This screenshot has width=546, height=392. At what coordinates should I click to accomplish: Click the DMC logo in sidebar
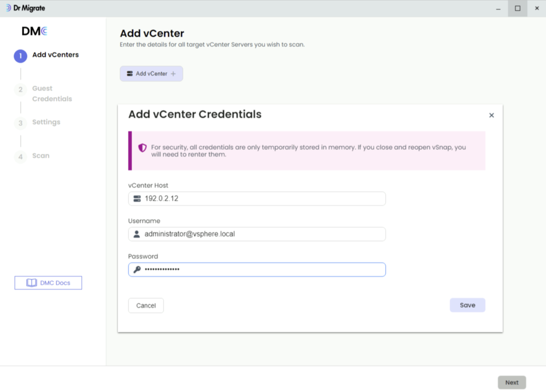pyautogui.click(x=35, y=31)
